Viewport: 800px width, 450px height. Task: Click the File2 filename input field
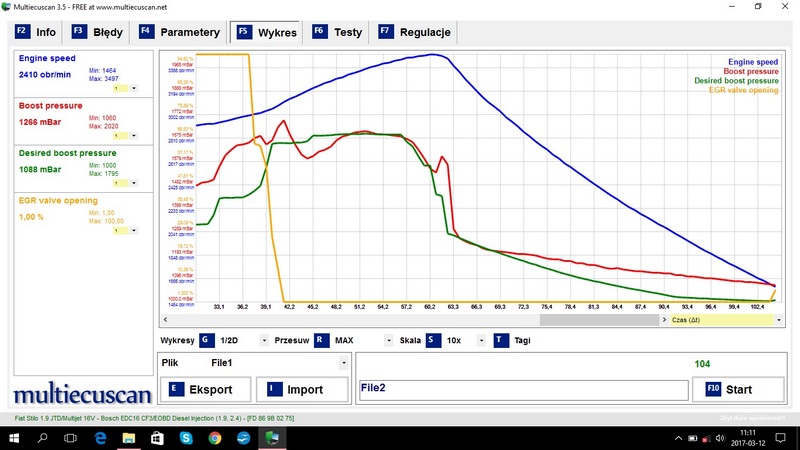tap(523, 390)
